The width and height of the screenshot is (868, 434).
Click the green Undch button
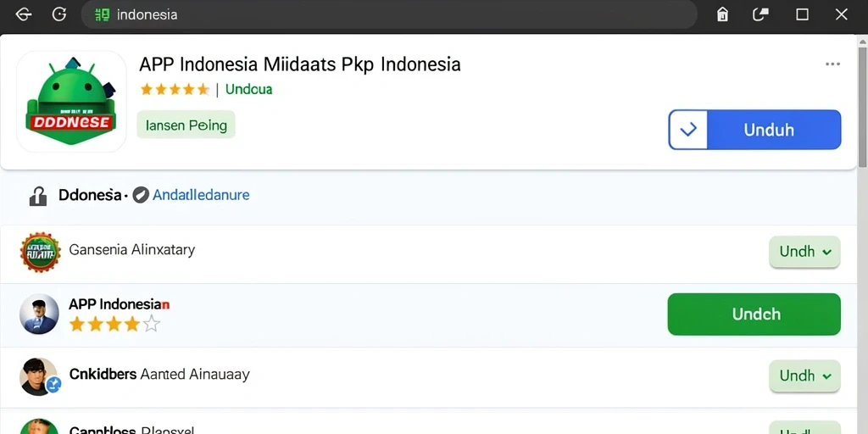[x=754, y=314]
